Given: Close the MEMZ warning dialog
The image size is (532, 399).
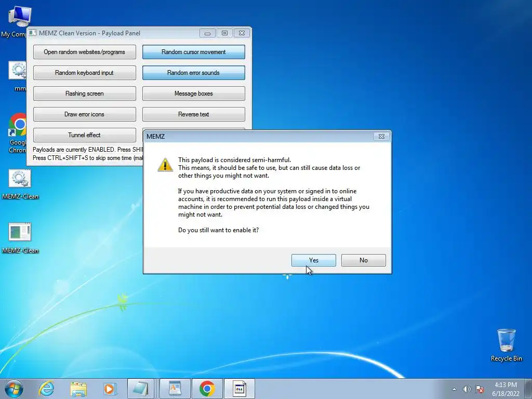Looking at the screenshot, I should [381, 137].
